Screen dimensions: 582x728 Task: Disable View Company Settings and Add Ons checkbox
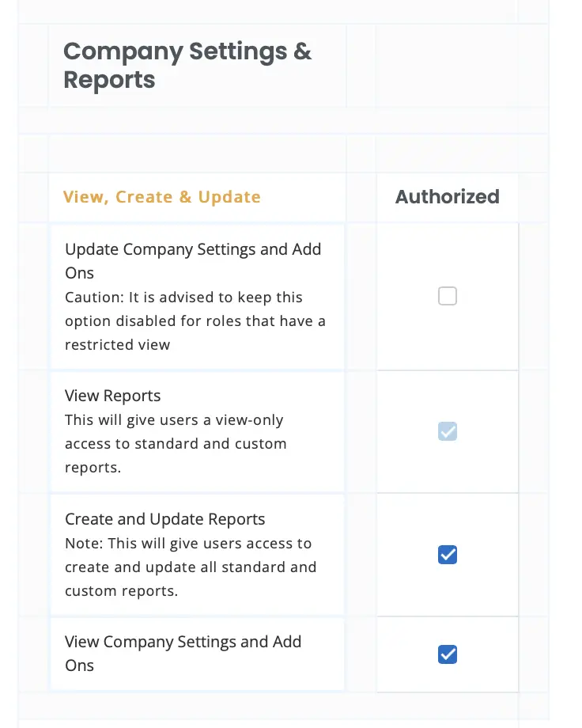[448, 654]
